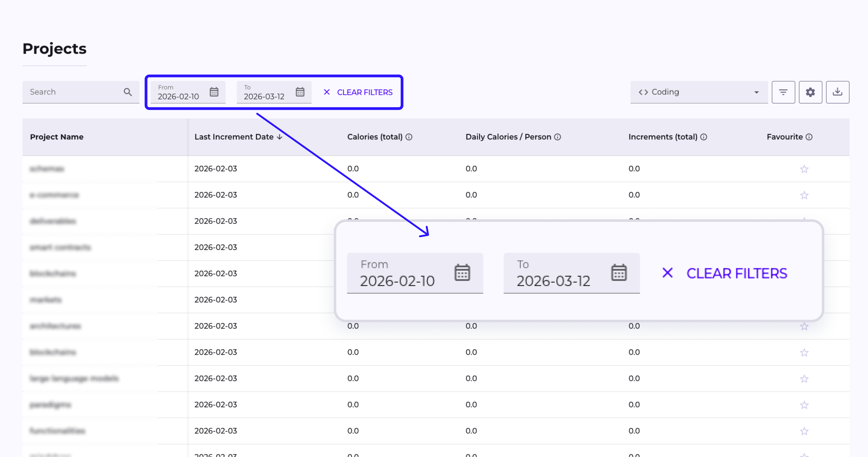Toggle favourite star on first project row
The height and width of the screenshot is (457, 868).
click(804, 169)
